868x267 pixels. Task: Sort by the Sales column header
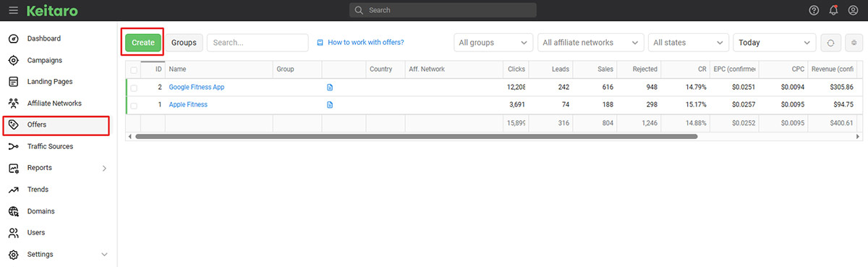coord(595,69)
